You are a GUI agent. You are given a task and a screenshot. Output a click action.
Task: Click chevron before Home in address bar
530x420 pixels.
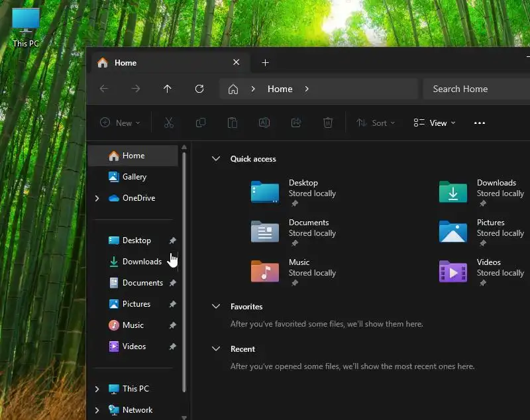253,89
